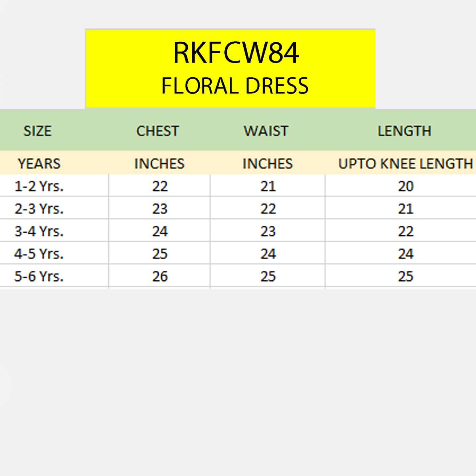
Task: Select the LENGTH column header
Action: pos(405,131)
